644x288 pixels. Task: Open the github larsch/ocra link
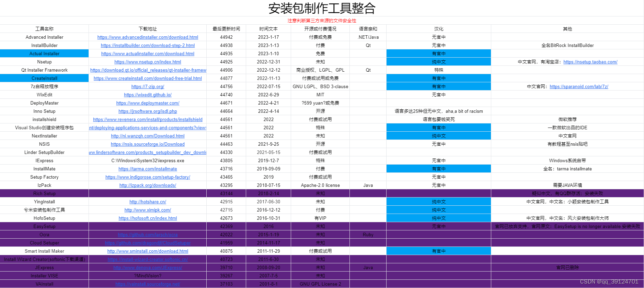(148, 235)
